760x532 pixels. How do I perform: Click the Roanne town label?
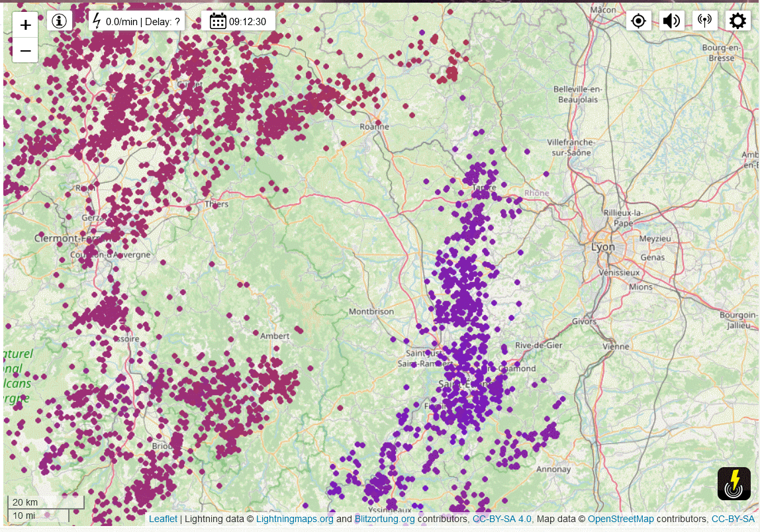click(x=374, y=127)
